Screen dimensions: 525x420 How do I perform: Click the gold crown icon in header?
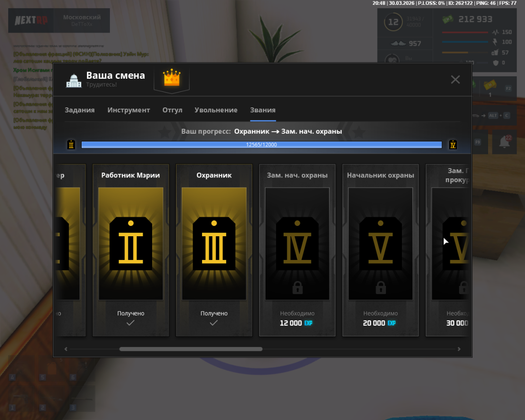[172, 78]
